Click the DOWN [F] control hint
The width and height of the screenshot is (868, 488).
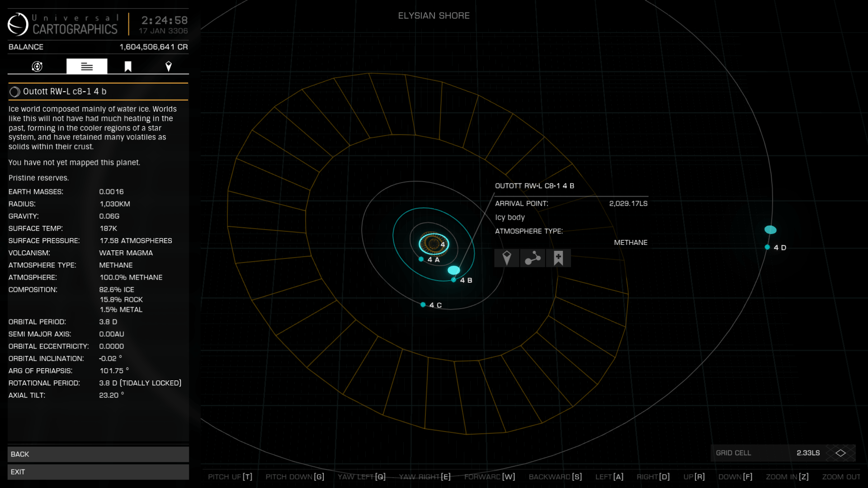click(x=736, y=477)
